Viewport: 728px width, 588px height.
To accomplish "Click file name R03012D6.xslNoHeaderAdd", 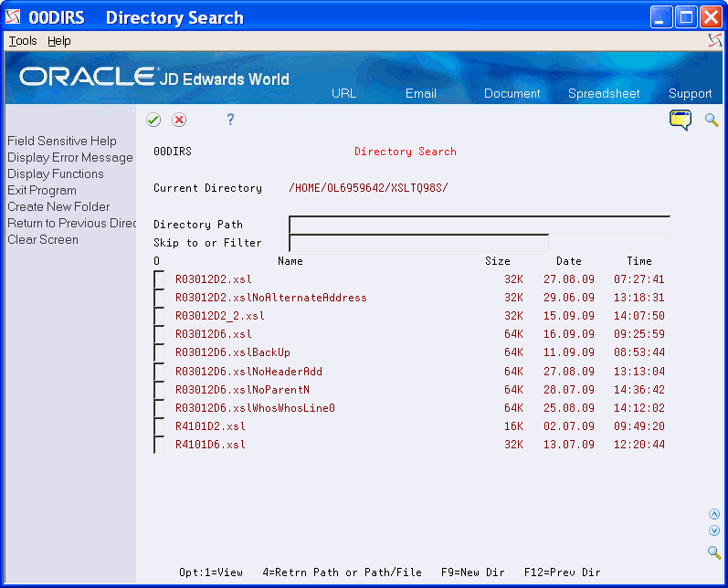I will click(248, 372).
